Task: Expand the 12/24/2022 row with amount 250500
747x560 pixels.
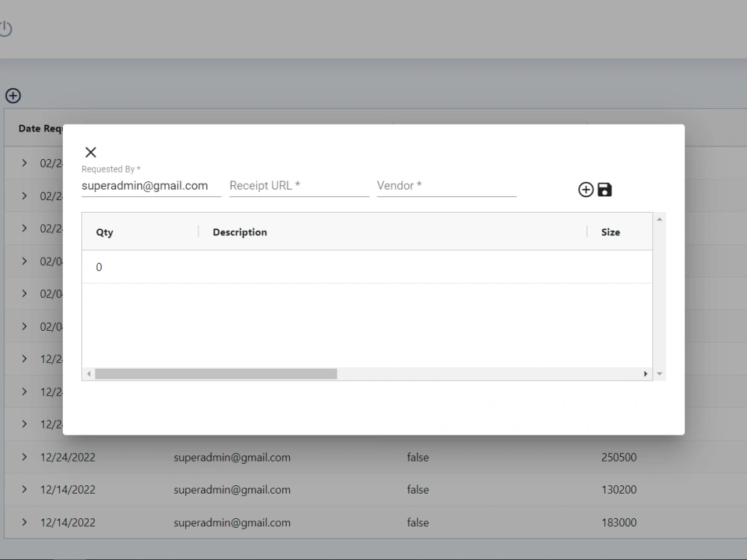Action: pyautogui.click(x=25, y=457)
